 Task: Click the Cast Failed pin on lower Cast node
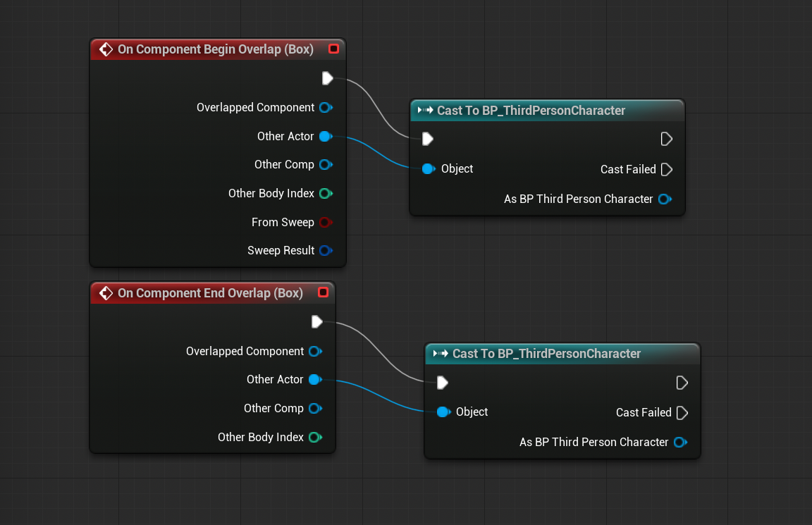[x=682, y=412]
